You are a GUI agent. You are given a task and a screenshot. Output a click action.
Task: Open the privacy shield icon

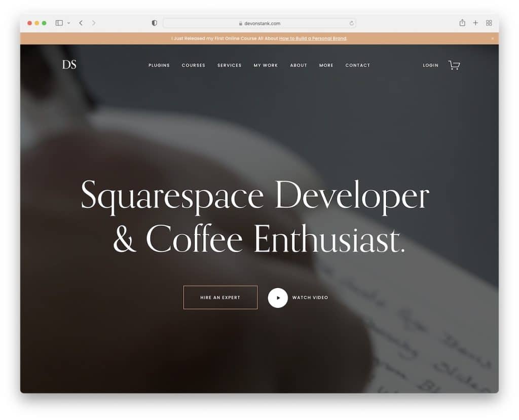[x=154, y=23]
